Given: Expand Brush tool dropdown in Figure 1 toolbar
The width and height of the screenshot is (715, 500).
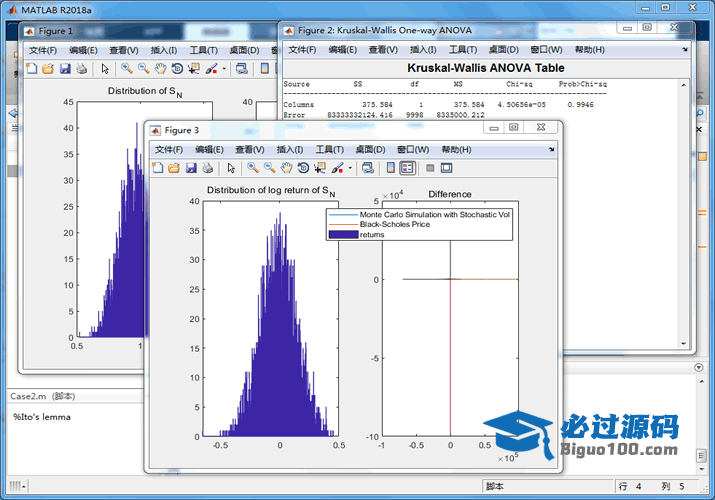Looking at the screenshot, I should coord(224,69).
